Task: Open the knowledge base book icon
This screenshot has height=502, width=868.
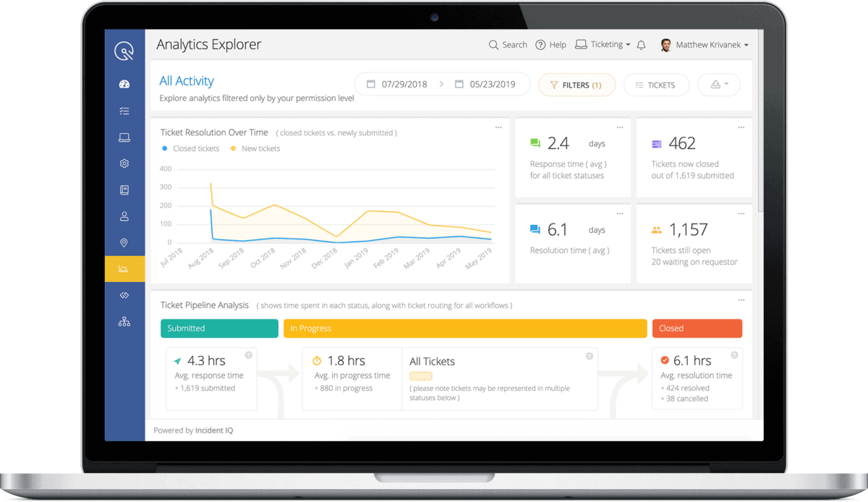Action: coord(124,190)
